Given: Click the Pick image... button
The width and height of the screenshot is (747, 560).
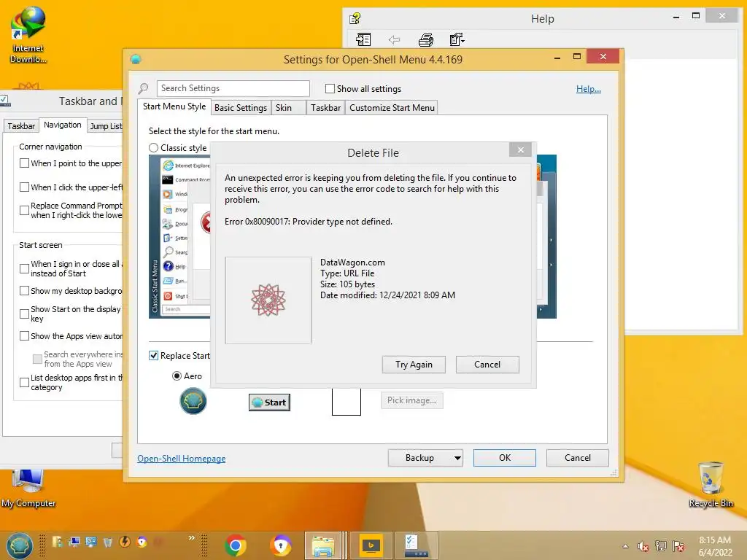Looking at the screenshot, I should [411, 400].
